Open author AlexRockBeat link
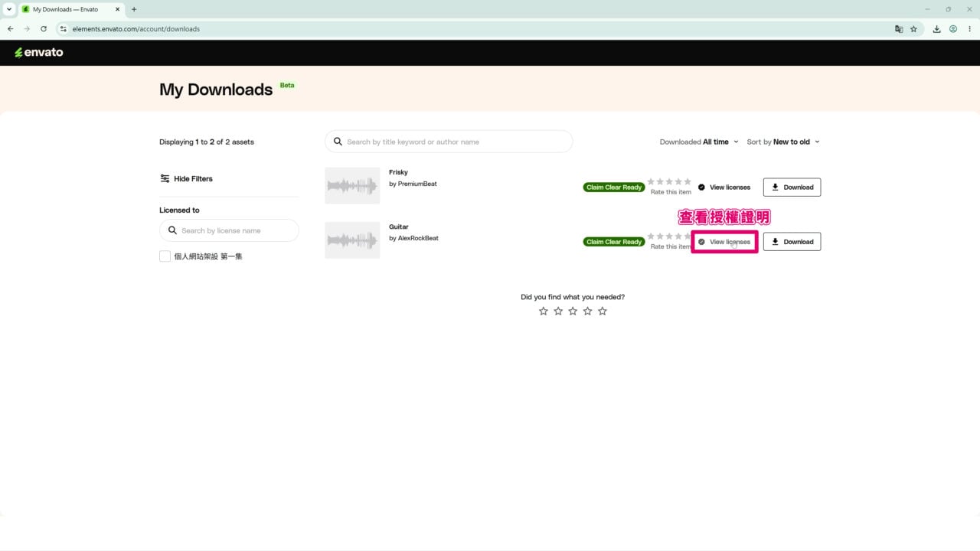980x551 pixels. pyautogui.click(x=418, y=238)
